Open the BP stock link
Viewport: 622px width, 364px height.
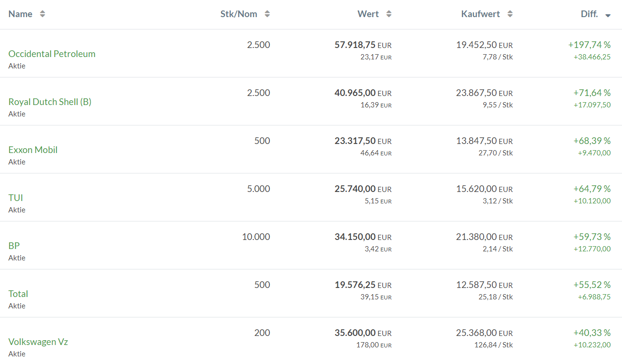click(x=14, y=246)
